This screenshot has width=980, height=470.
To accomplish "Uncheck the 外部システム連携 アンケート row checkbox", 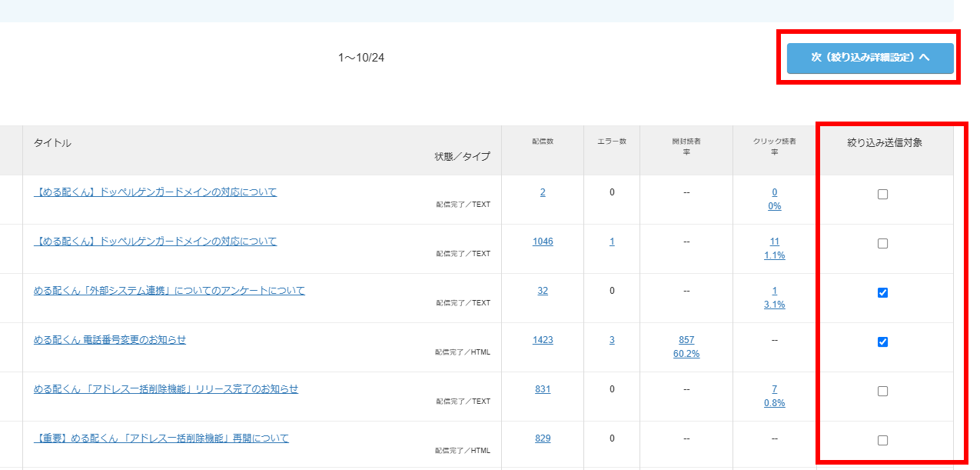I will pyautogui.click(x=882, y=293).
